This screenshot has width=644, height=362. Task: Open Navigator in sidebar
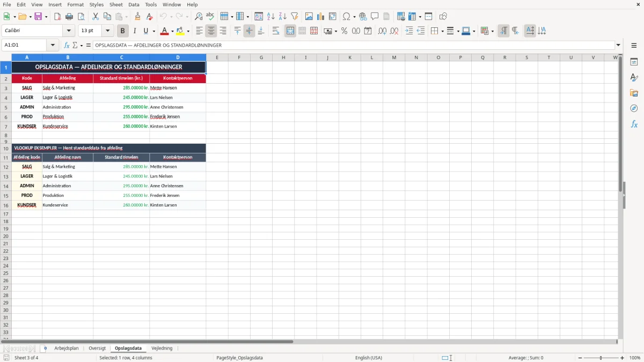click(634, 108)
